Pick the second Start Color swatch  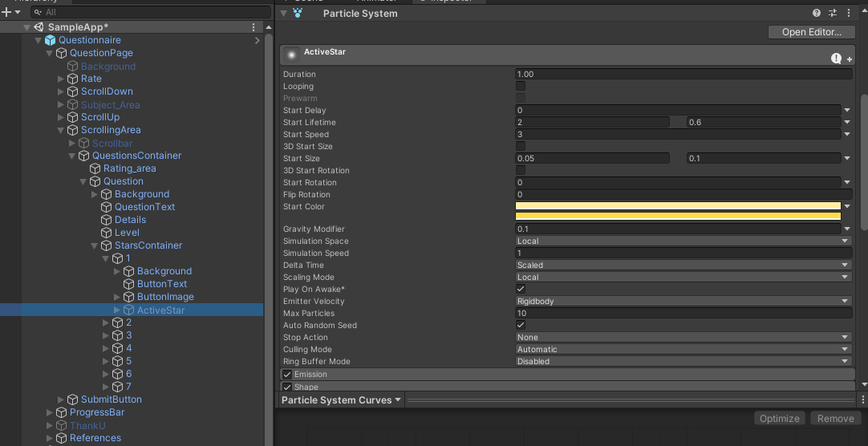click(678, 216)
